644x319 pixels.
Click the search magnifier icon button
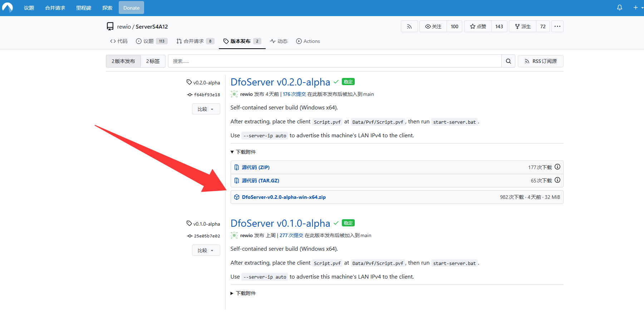(x=508, y=61)
